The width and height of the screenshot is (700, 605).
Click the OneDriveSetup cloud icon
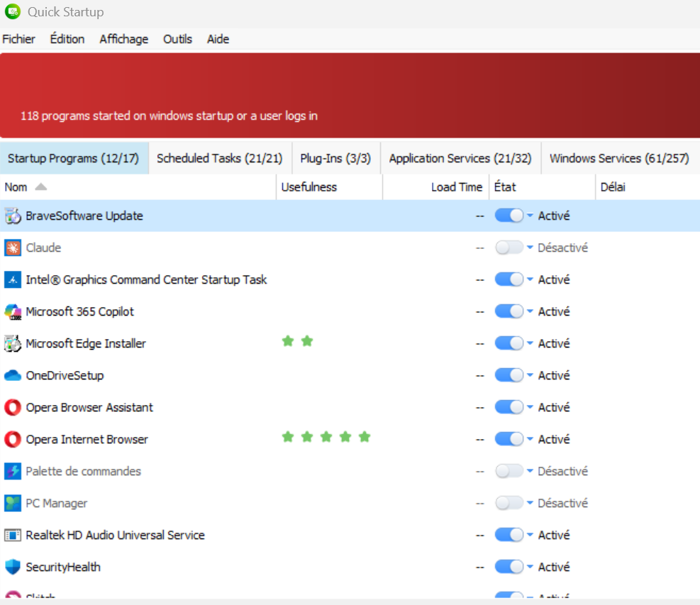(x=13, y=375)
